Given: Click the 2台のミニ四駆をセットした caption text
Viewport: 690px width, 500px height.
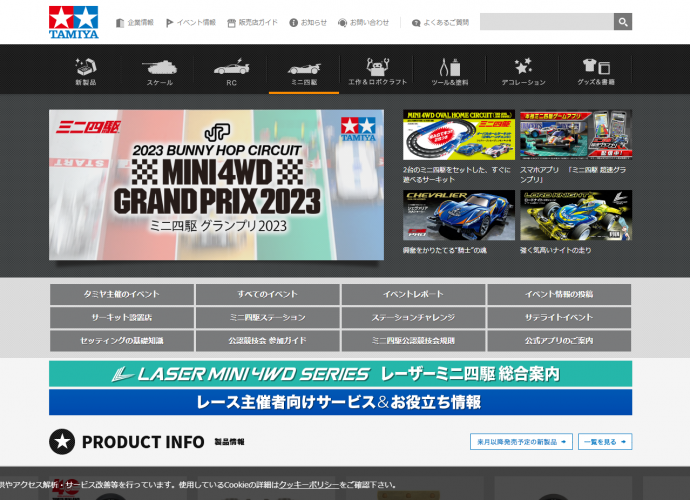Looking at the screenshot, I should coord(457,175).
